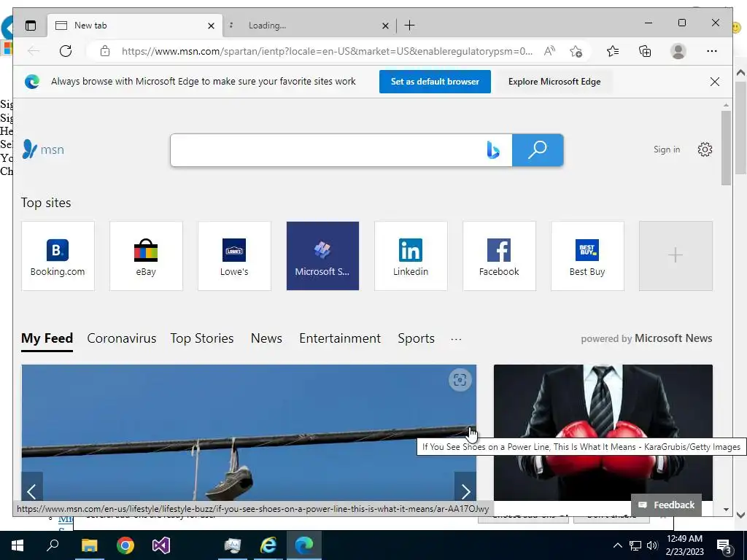747x560 pixels.
Task: Open Collections icon
Action: click(645, 51)
